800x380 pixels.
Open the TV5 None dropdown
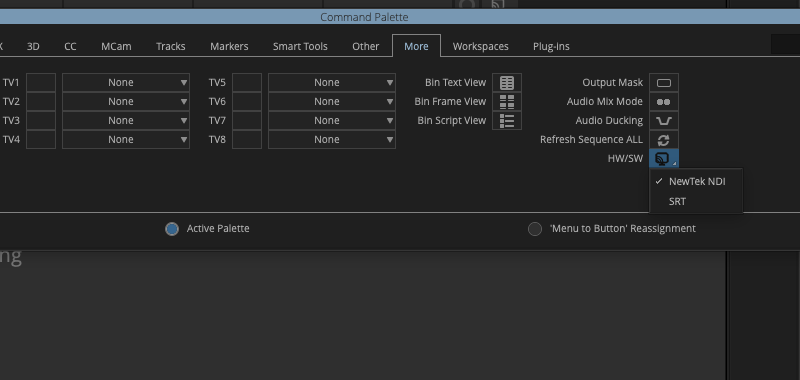(332, 83)
